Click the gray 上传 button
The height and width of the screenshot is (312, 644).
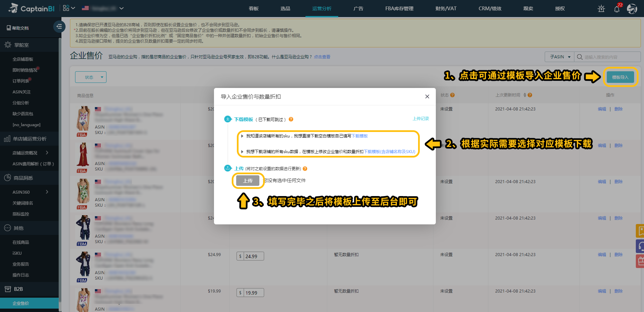coord(248,181)
